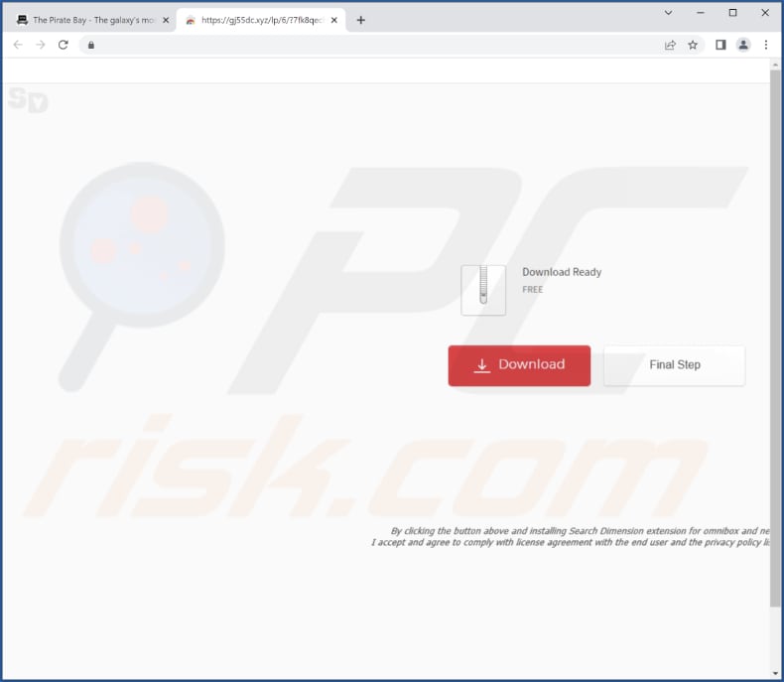The width and height of the screenshot is (784, 682).
Task: Expand the tab search chevron
Action: click(x=668, y=13)
